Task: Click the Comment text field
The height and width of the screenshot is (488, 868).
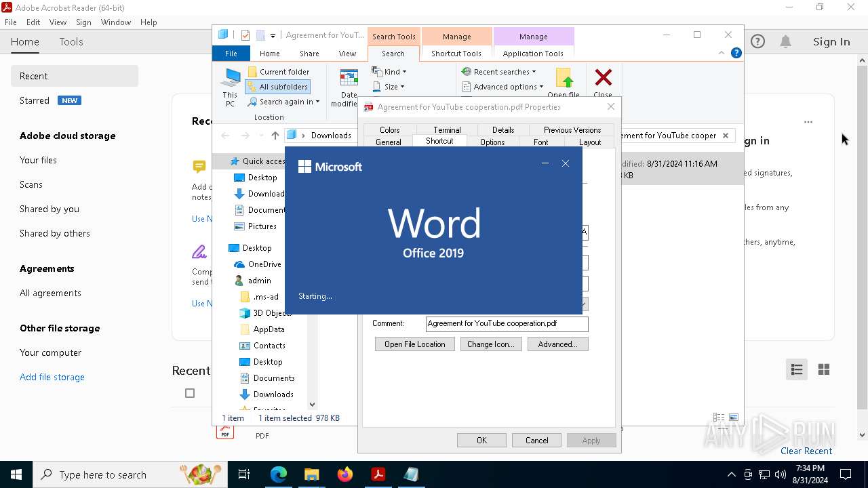Action: pos(507,324)
